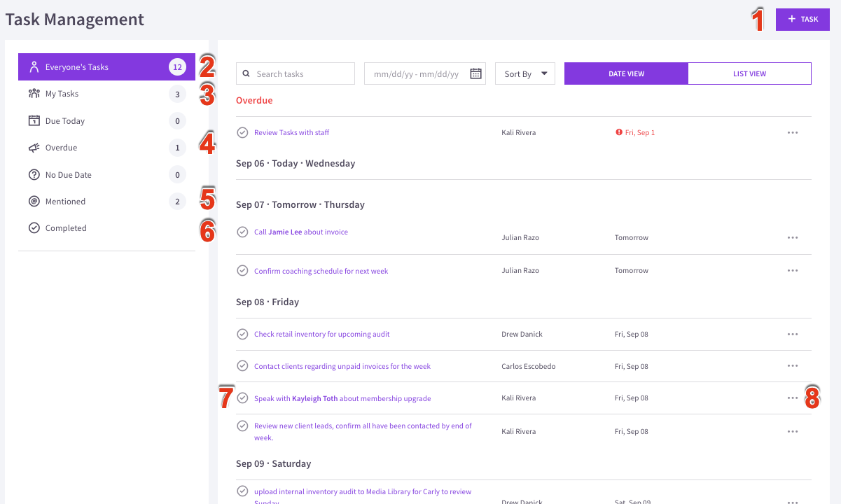
Task: Open the Mentioned tasks filter
Action: click(106, 202)
